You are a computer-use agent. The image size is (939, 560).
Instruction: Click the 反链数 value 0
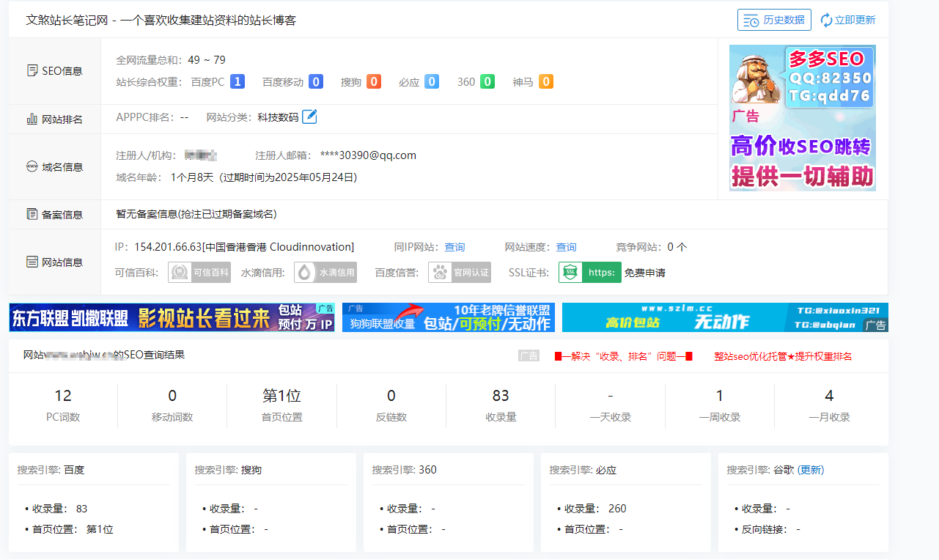[391, 396]
